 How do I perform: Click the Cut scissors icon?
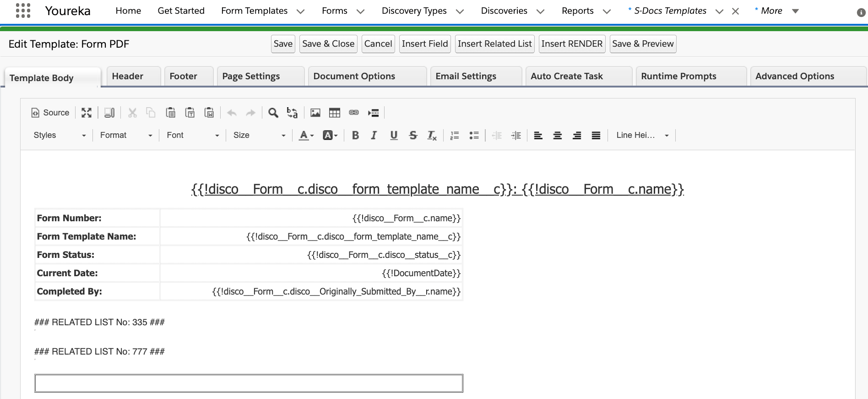point(132,113)
